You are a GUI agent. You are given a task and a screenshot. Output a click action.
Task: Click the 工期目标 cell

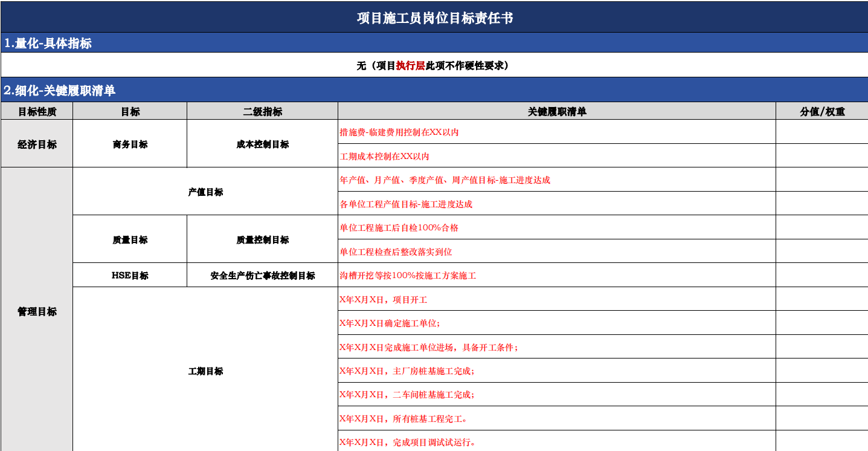coord(205,371)
